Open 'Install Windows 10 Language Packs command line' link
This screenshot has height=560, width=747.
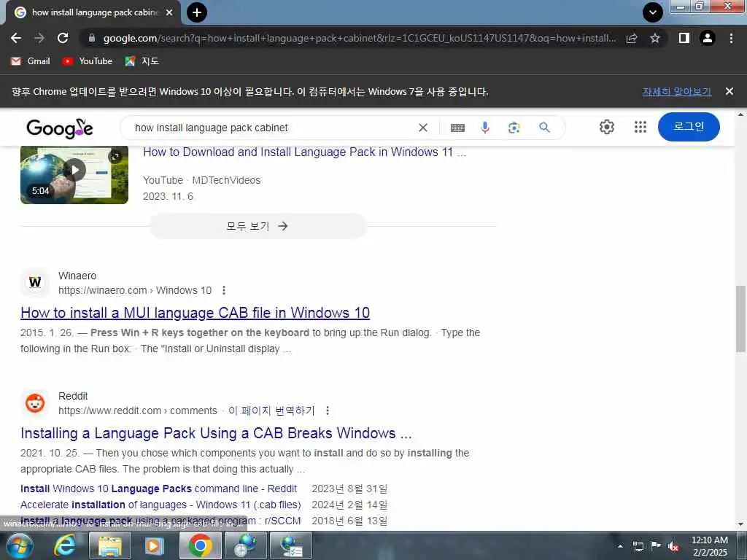pyautogui.click(x=158, y=489)
